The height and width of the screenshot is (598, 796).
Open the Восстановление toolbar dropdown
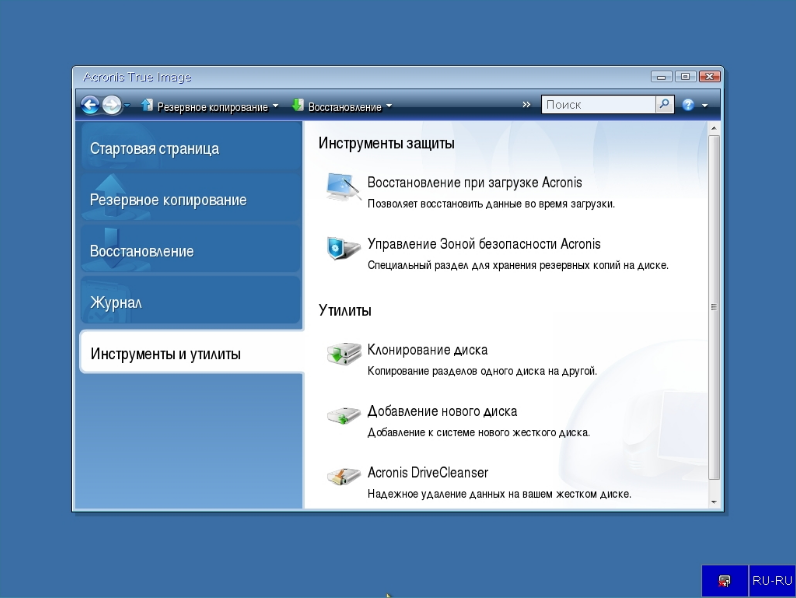tap(342, 106)
